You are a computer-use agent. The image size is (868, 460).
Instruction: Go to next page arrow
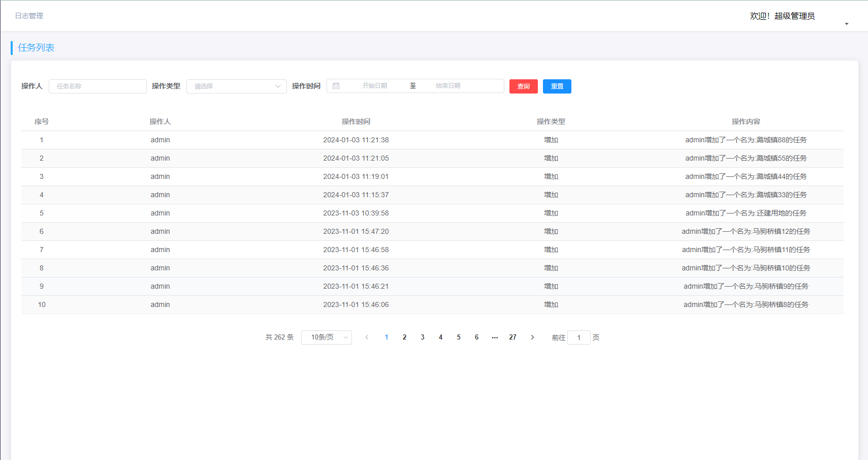click(x=532, y=337)
